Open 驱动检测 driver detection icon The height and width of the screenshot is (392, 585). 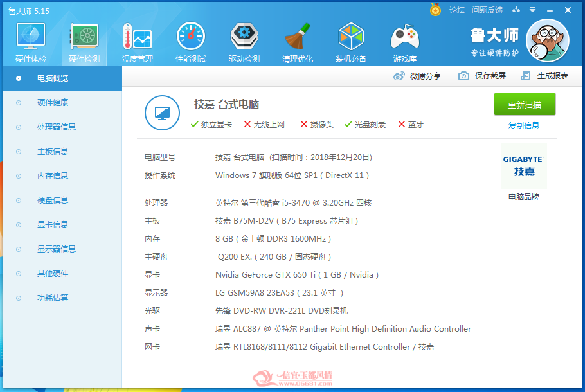tap(244, 37)
